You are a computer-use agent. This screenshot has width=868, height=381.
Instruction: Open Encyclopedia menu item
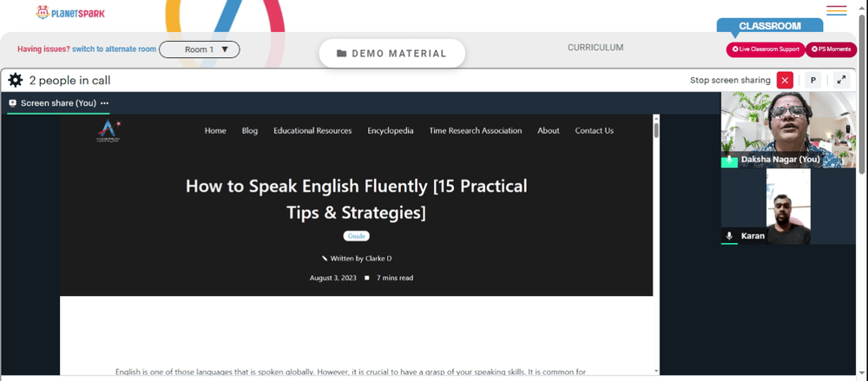coord(391,131)
